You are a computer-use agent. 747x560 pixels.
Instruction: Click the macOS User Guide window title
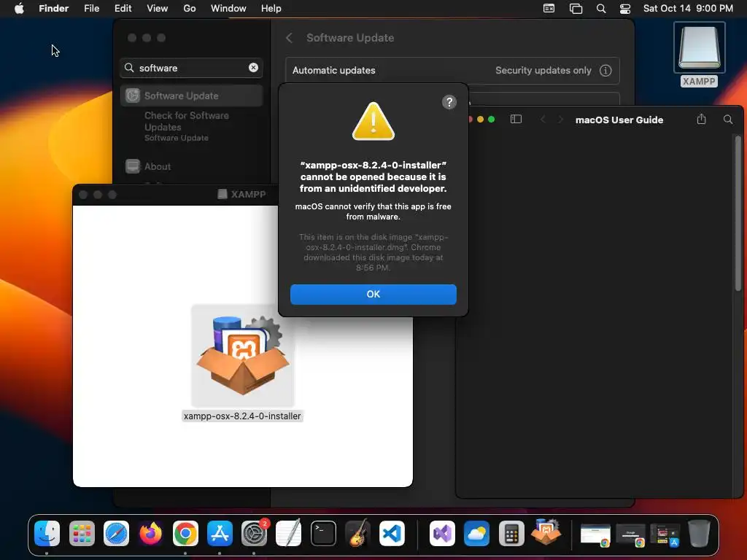[x=619, y=120]
